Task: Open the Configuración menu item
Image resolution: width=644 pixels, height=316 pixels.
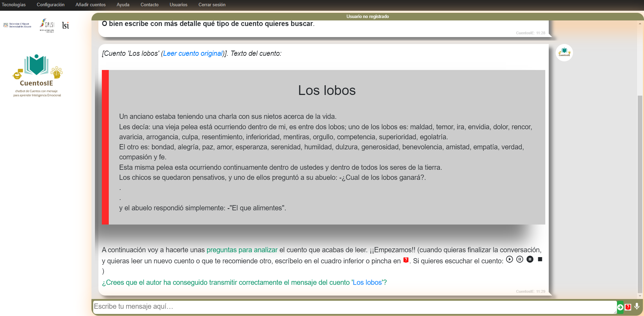Action: (51, 5)
